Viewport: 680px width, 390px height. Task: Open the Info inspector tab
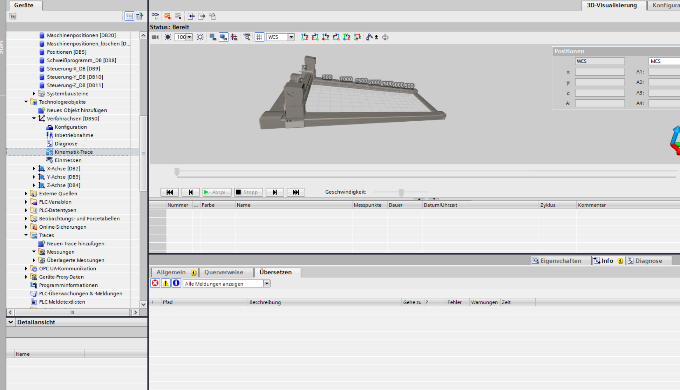(x=608, y=261)
